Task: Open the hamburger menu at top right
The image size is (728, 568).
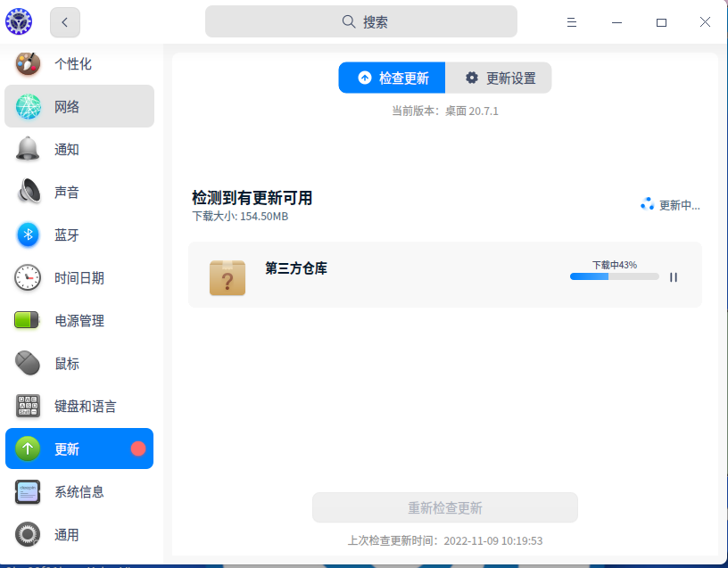Action: [572, 21]
